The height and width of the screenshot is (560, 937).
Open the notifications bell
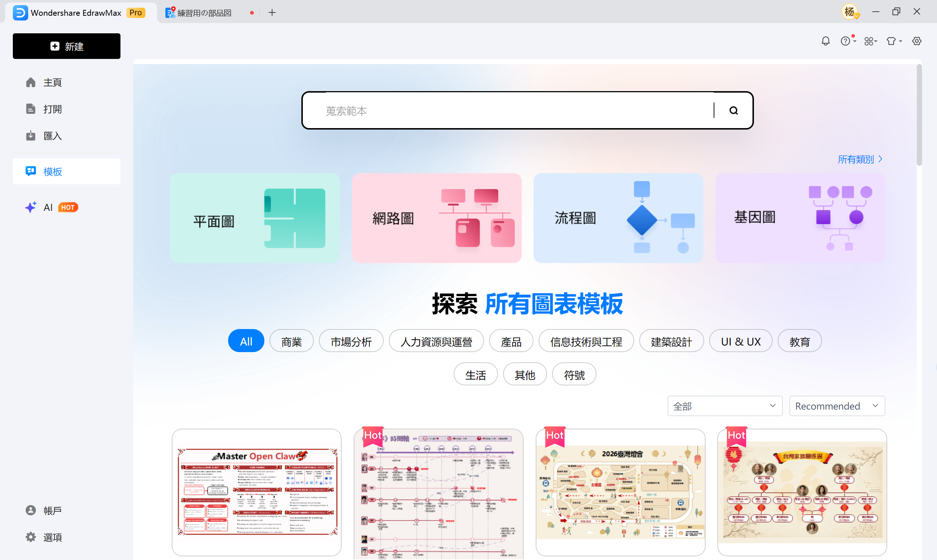pos(826,41)
